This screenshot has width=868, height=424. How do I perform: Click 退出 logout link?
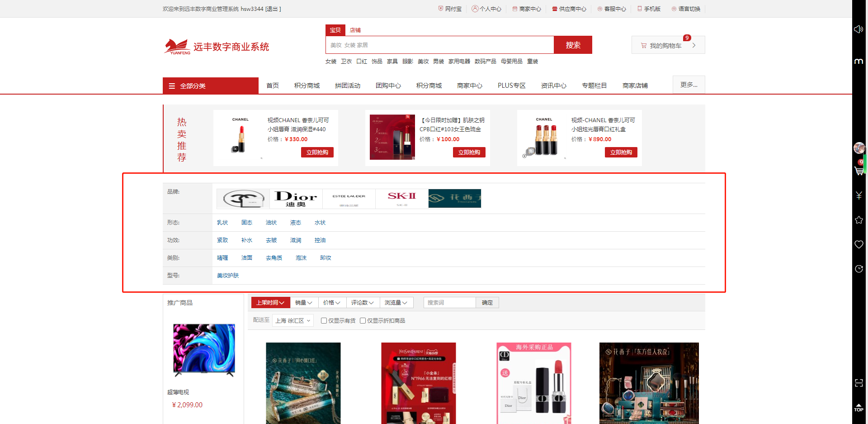272,9
